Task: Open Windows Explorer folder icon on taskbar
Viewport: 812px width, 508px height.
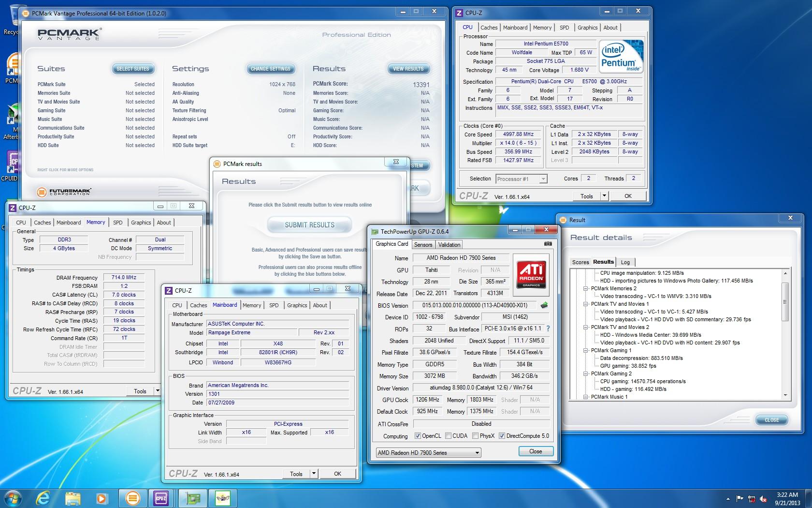Action: click(x=73, y=498)
